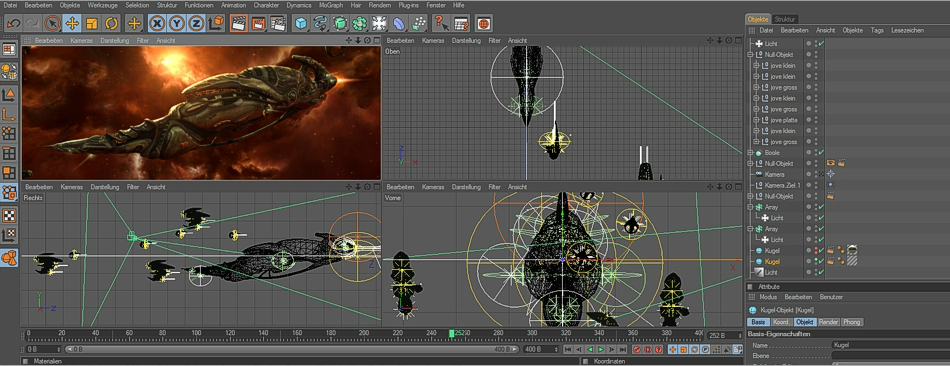
Task: Click the hatched texture tag on selected Kugel
Action: (852, 261)
